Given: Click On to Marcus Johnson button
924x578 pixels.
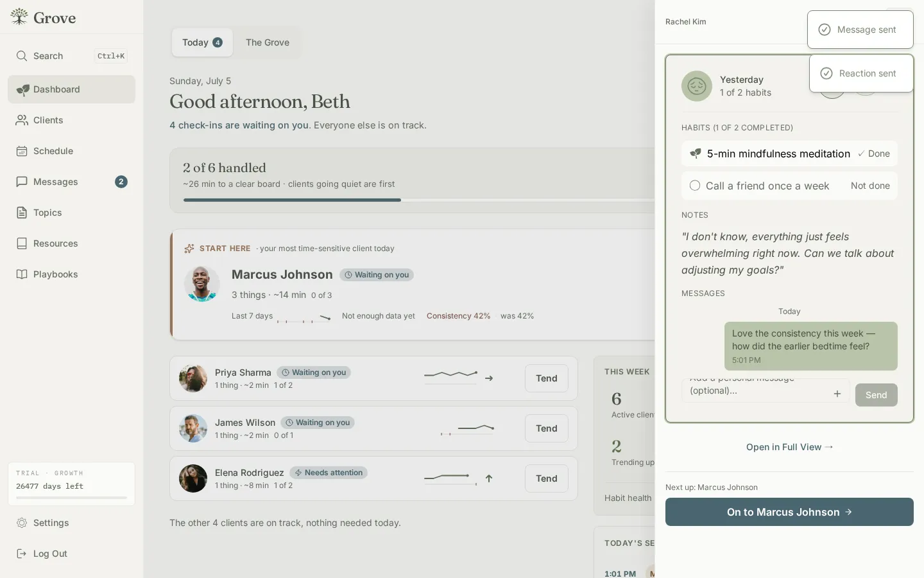Looking at the screenshot, I should (x=789, y=512).
